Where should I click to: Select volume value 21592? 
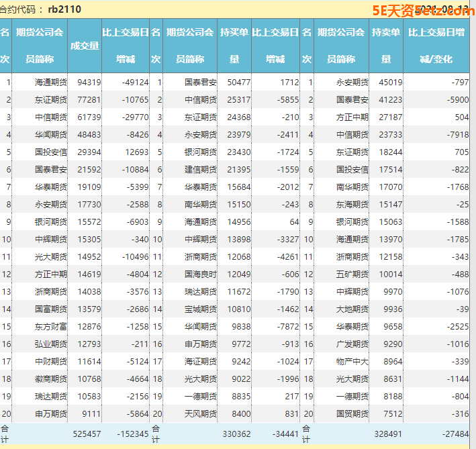click(x=89, y=170)
